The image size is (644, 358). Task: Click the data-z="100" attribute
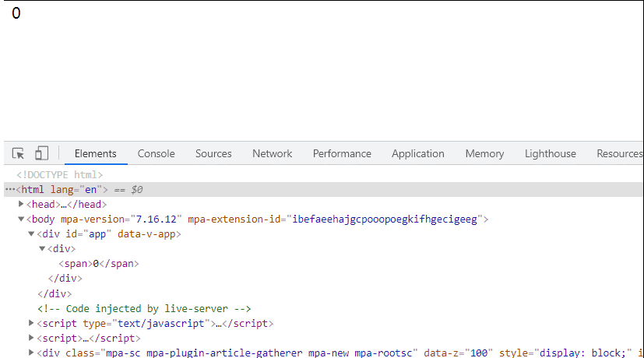point(458,353)
